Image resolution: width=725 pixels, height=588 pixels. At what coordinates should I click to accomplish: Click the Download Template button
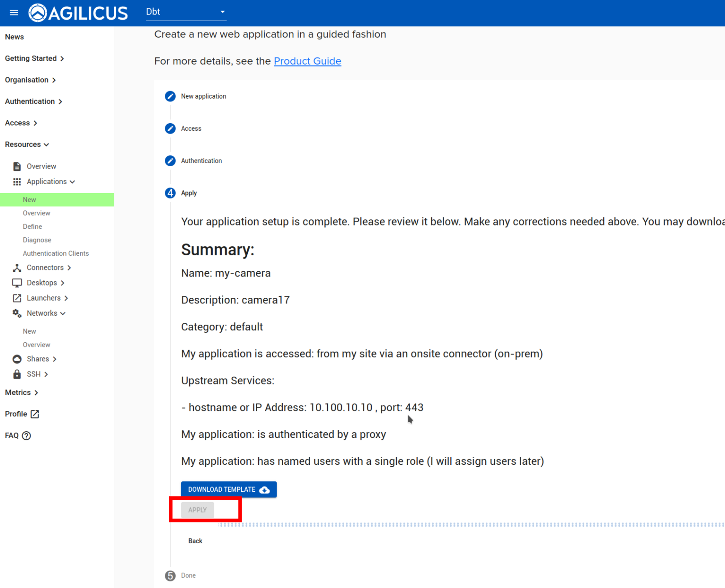point(228,489)
